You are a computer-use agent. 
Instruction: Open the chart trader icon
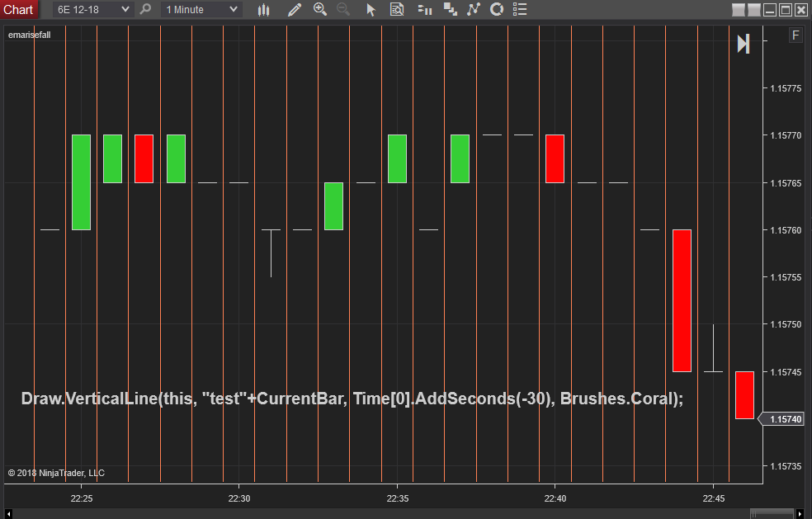(425, 9)
